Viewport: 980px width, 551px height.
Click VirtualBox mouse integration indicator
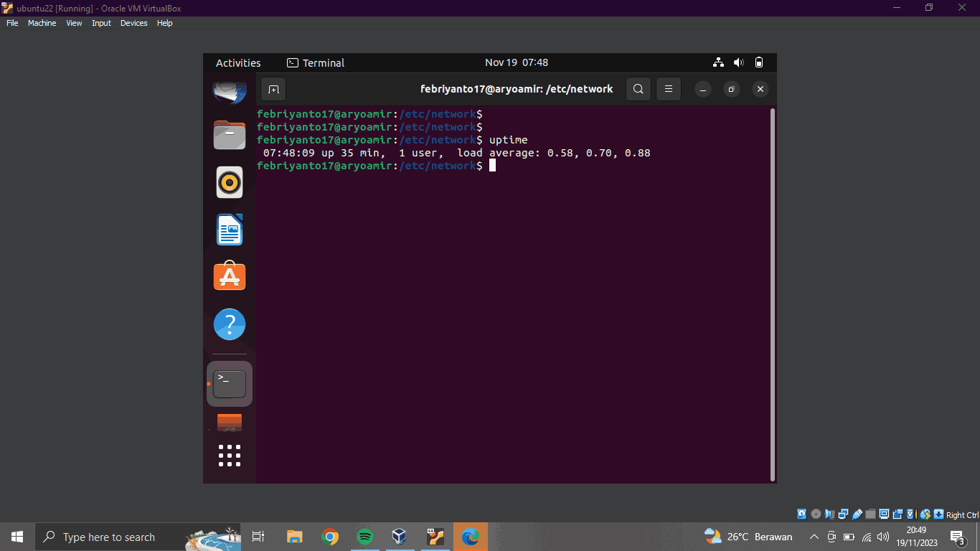pyautogui.click(x=925, y=514)
